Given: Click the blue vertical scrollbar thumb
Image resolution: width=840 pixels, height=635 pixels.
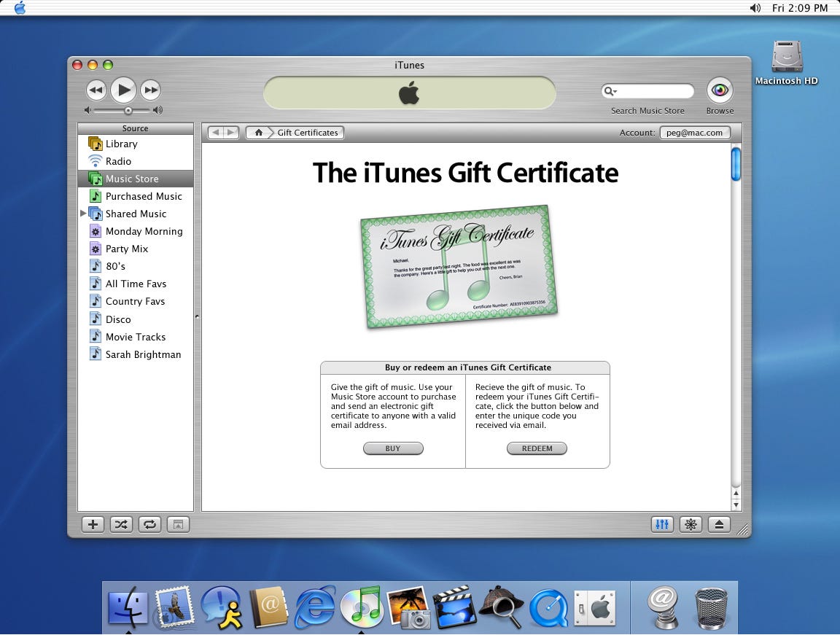Looking at the screenshot, I should (x=736, y=164).
